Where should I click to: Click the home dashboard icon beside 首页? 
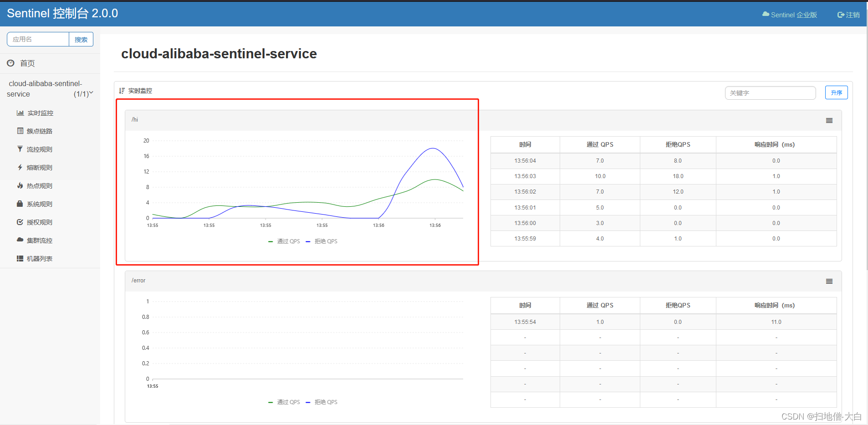tap(10, 63)
